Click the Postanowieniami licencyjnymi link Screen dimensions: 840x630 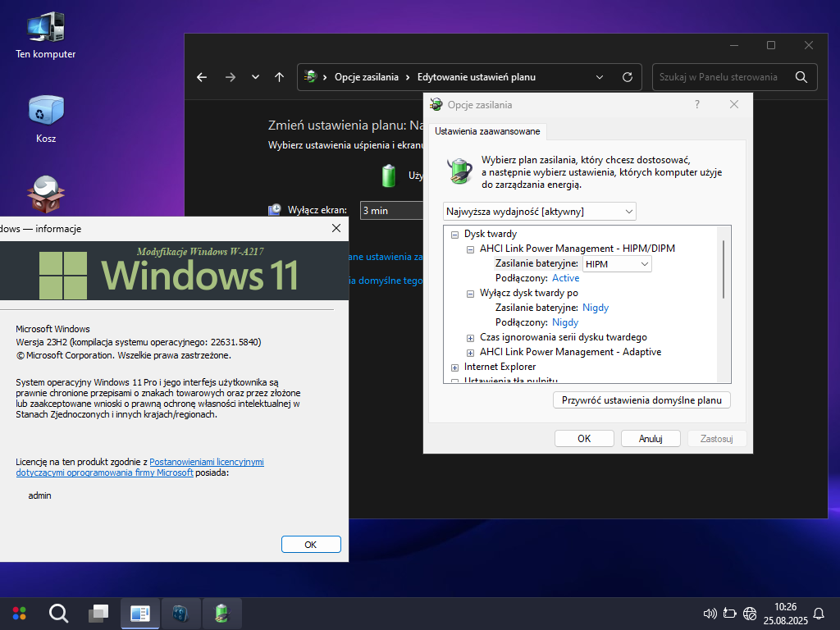coord(206,462)
